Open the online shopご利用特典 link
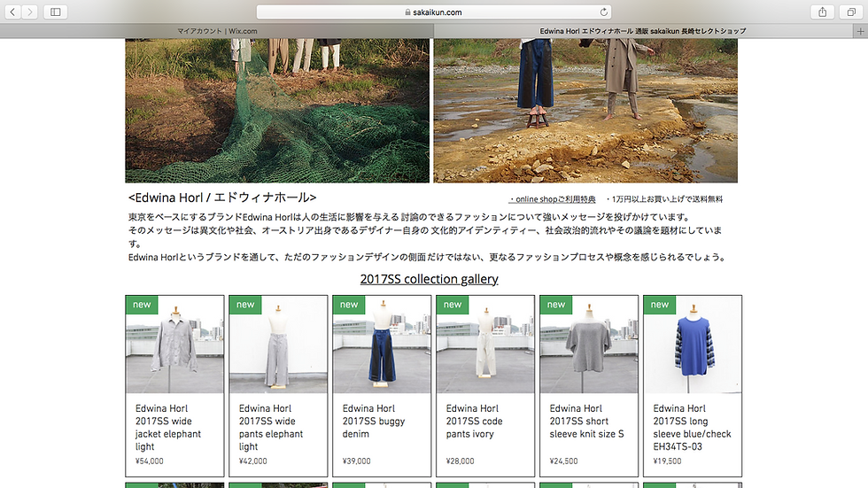 tap(552, 199)
